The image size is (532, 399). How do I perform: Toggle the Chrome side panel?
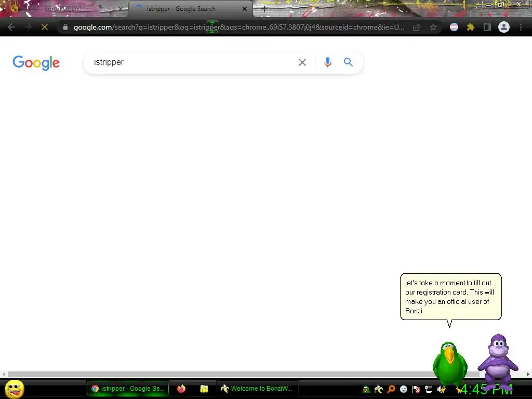[x=487, y=27]
